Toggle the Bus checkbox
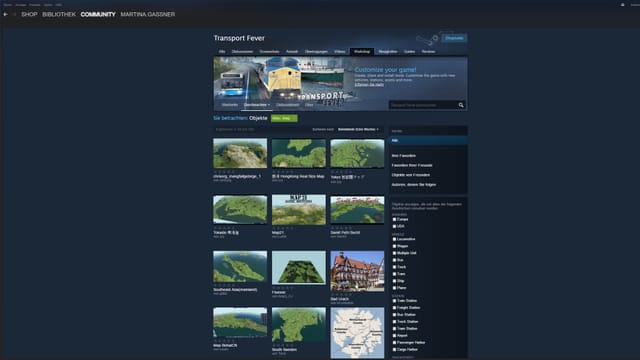 (x=394, y=260)
